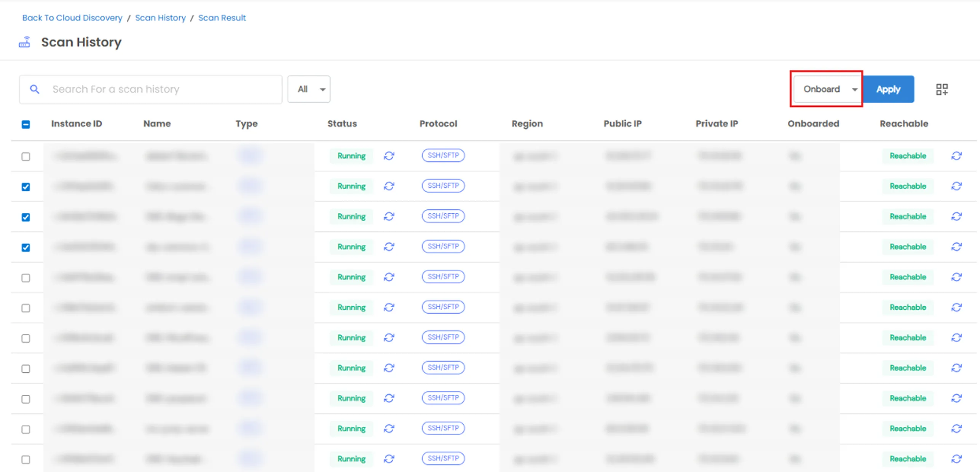Screen dimensions: 980x472
Task: Refresh status of the fourth table row
Action: 389,247
